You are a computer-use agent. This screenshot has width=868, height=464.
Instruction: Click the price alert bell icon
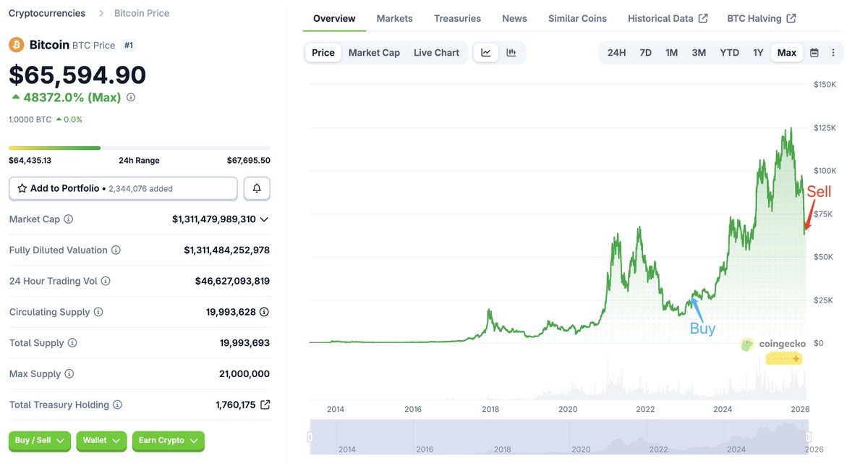(x=257, y=188)
